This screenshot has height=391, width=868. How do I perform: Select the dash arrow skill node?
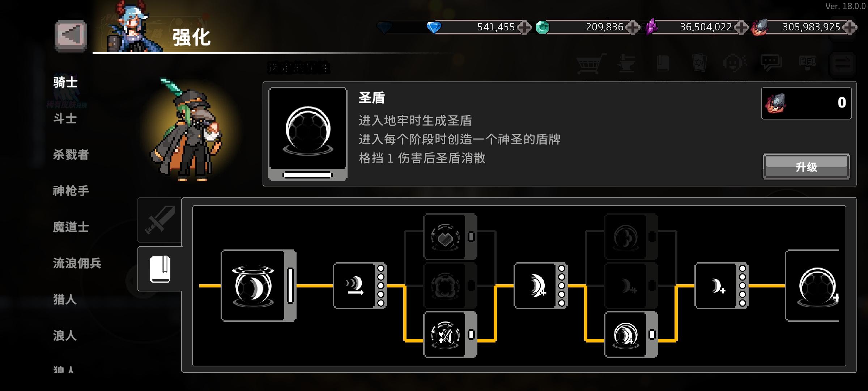point(359,286)
